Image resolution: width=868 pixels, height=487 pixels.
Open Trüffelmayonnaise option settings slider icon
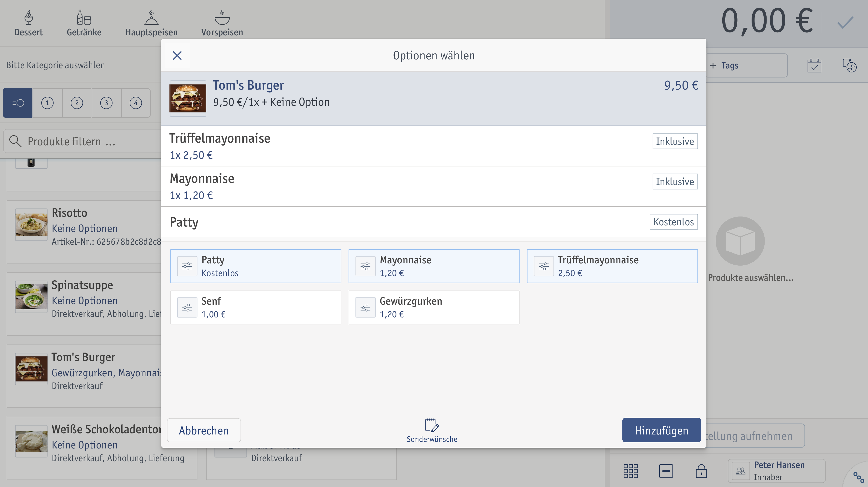[544, 266]
